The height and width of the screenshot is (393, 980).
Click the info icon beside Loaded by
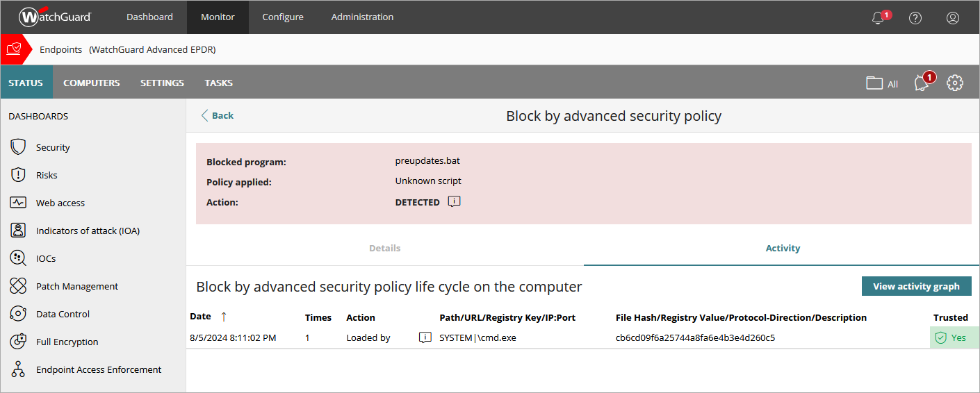coord(425,338)
